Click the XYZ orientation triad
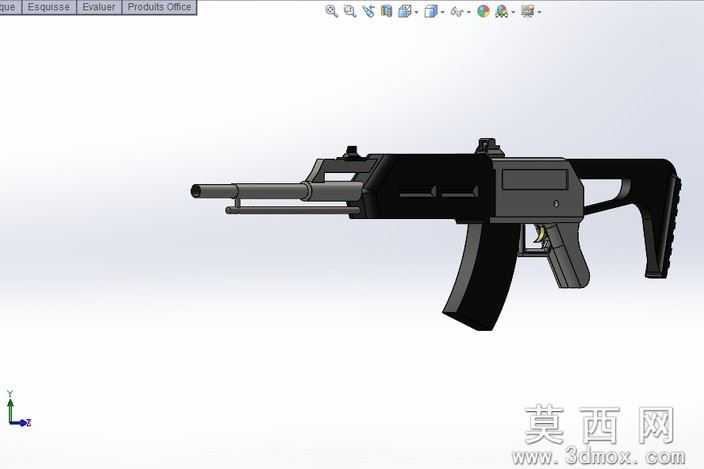The image size is (704, 469). pyautogui.click(x=18, y=408)
